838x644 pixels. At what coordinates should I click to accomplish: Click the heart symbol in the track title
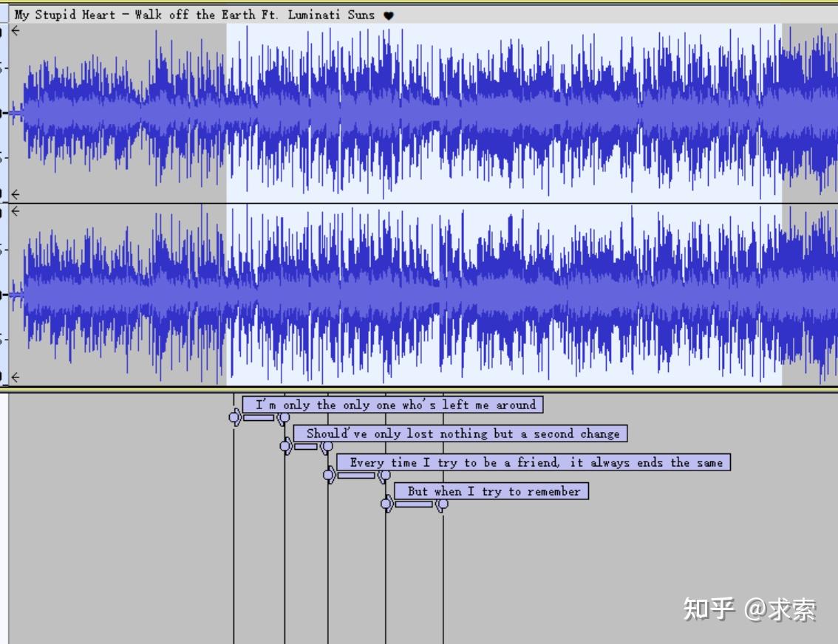click(389, 15)
